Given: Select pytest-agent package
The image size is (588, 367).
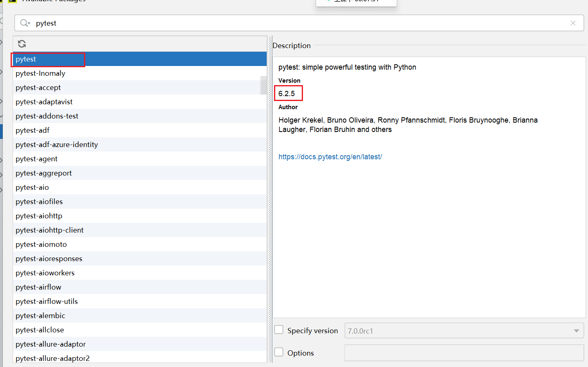Looking at the screenshot, I should [140, 159].
